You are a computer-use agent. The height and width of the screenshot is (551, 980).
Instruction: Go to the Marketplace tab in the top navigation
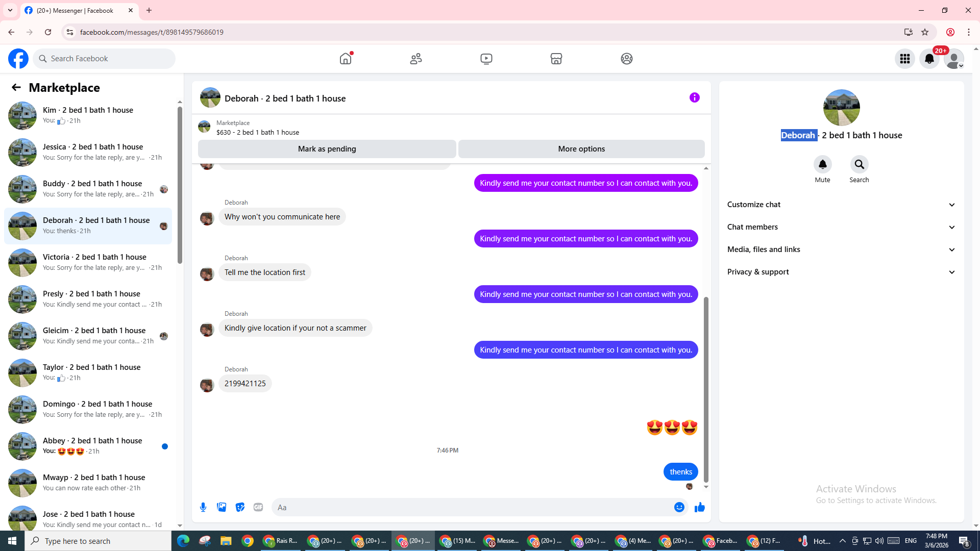pos(556,59)
